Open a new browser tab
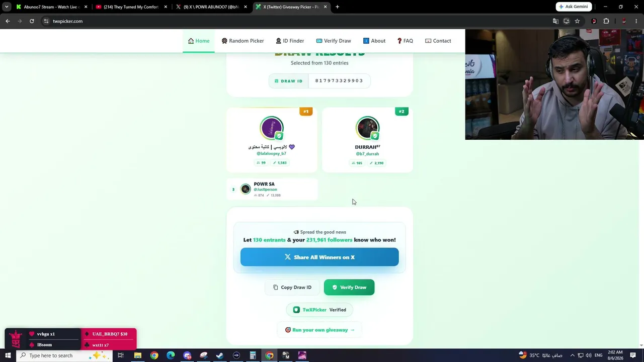The height and width of the screenshot is (362, 644). (337, 7)
